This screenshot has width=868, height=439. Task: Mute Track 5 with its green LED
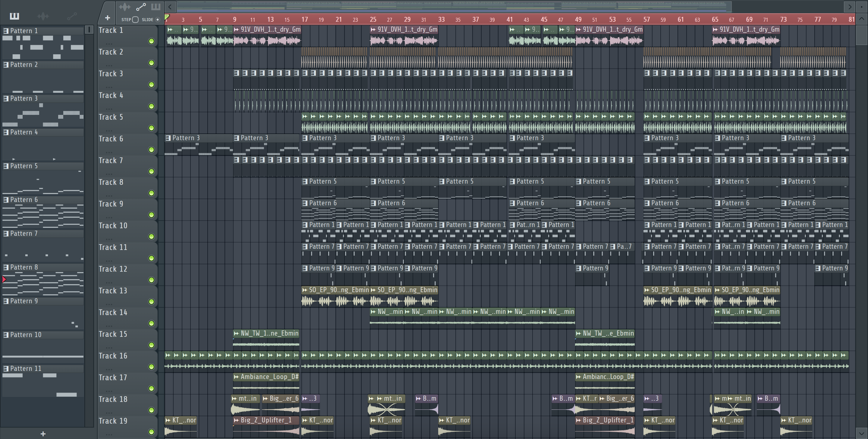[x=152, y=128]
